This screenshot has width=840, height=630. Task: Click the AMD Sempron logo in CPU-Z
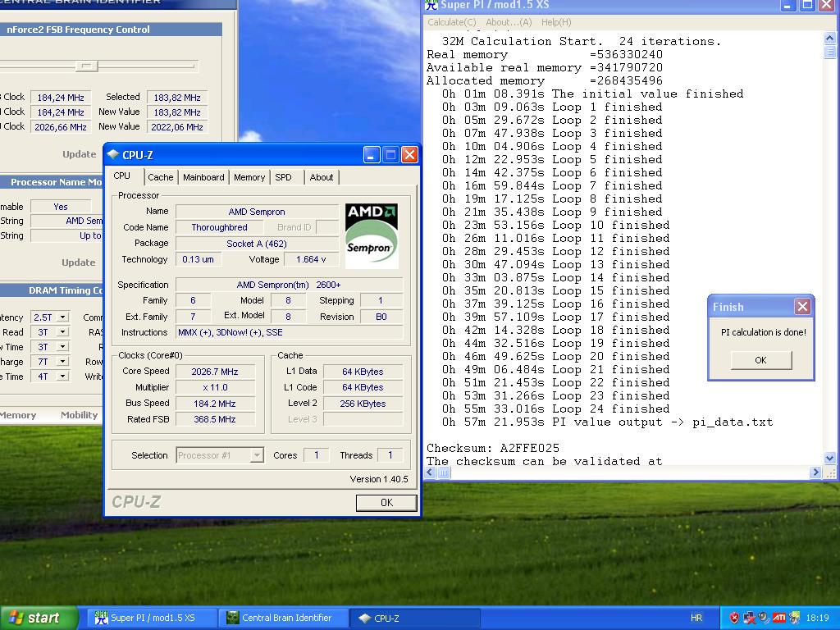(x=372, y=235)
